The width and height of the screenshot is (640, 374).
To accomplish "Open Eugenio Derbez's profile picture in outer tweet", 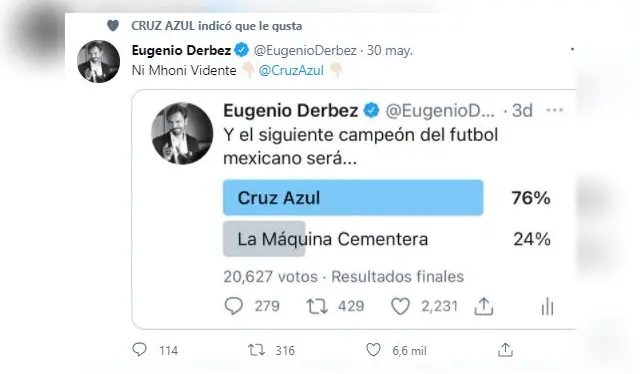I will point(98,62).
